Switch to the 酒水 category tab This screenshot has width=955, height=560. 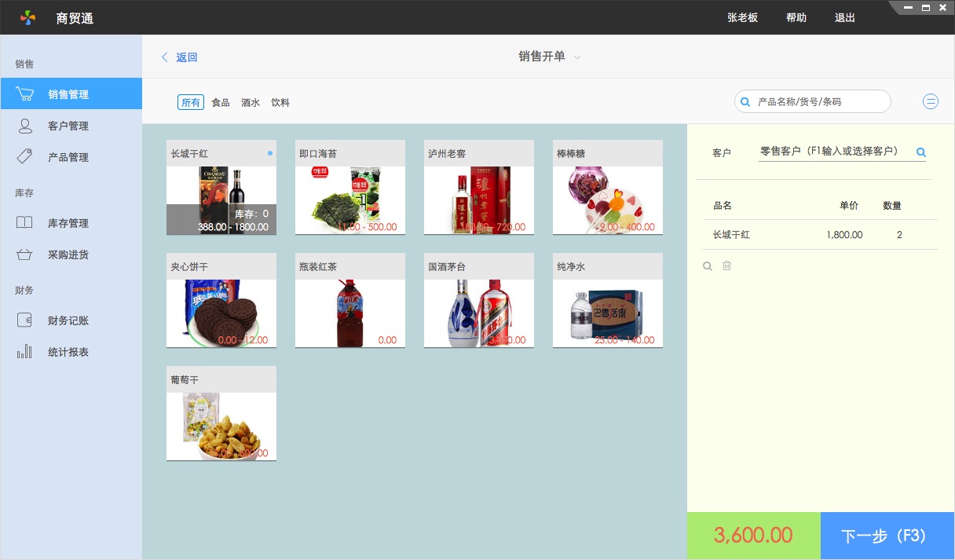[x=251, y=102]
